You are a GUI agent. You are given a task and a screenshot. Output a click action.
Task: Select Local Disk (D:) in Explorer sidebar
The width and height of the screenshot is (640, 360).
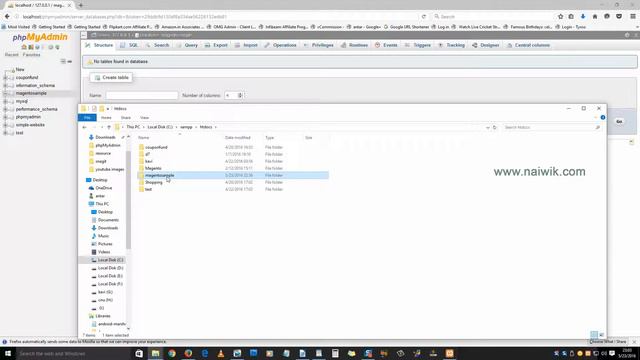[110, 268]
